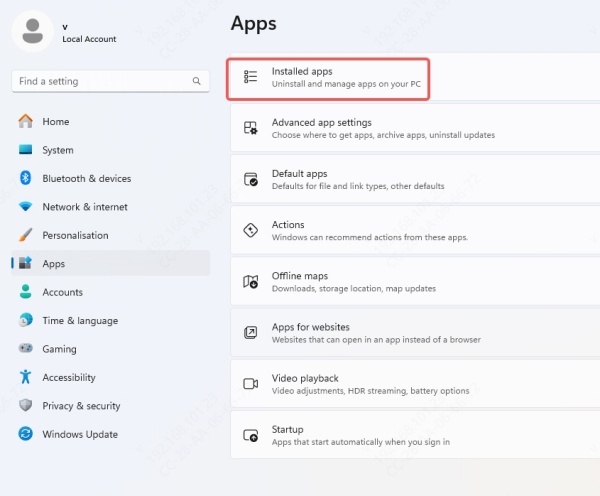
Task: Select Personalisation in the sidebar
Action: point(111,235)
